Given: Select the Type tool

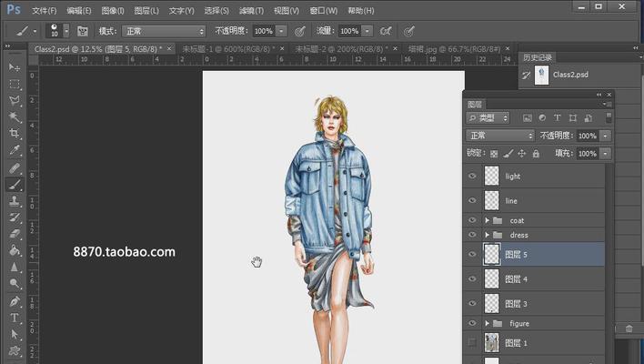Looking at the screenshot, I should [x=15, y=318].
